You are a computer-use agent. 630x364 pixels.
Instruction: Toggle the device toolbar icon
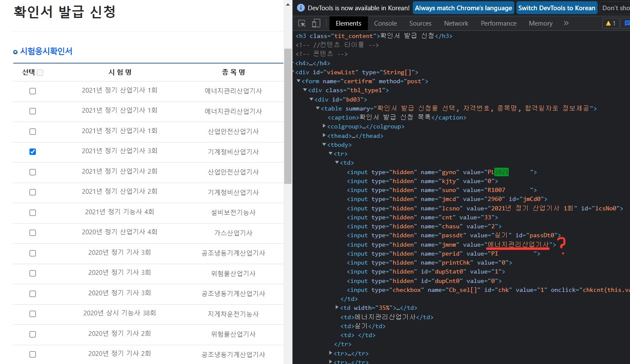(316, 23)
